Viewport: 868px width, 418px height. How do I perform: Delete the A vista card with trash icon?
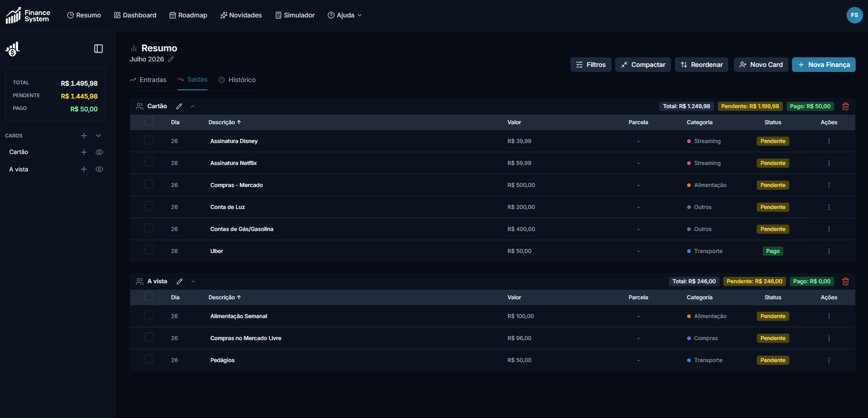tap(846, 281)
